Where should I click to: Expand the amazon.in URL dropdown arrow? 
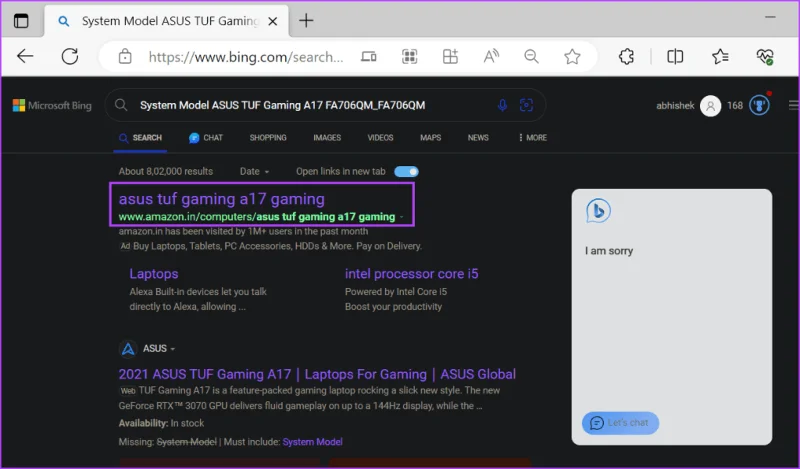pyautogui.click(x=402, y=217)
